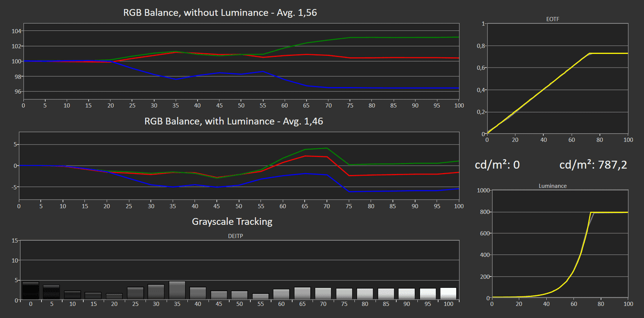Select the 20% grayscale tracking bar
644x318 pixels.
114,296
